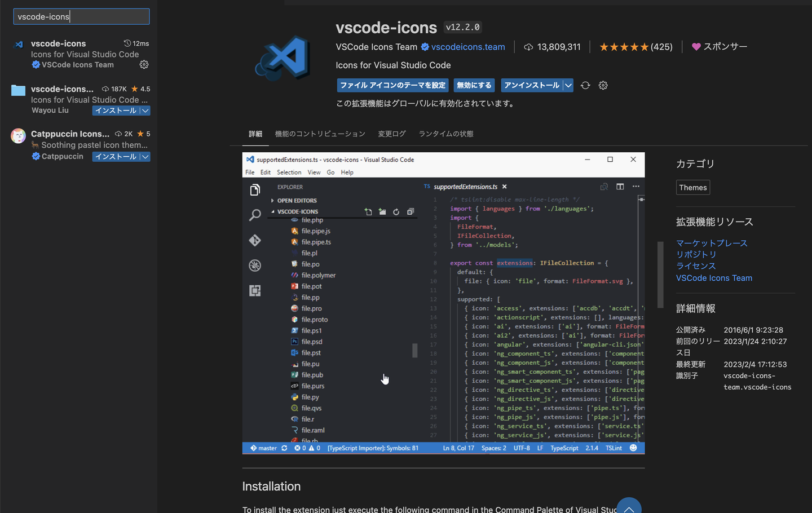Click the 13,809,311 install count
The height and width of the screenshot is (513, 812).
point(559,47)
